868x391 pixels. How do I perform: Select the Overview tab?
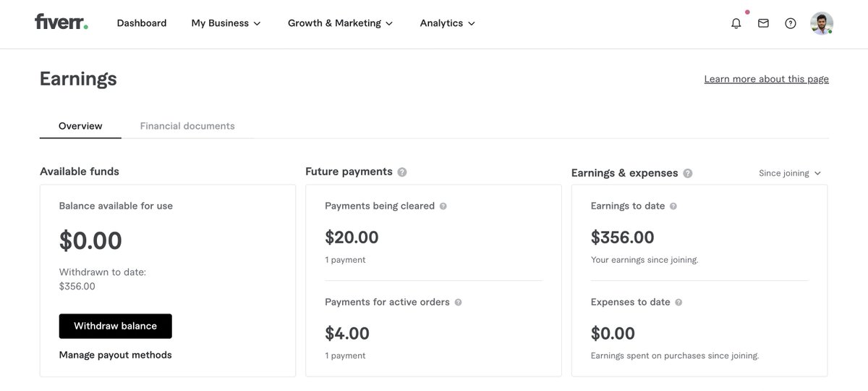[x=80, y=126]
